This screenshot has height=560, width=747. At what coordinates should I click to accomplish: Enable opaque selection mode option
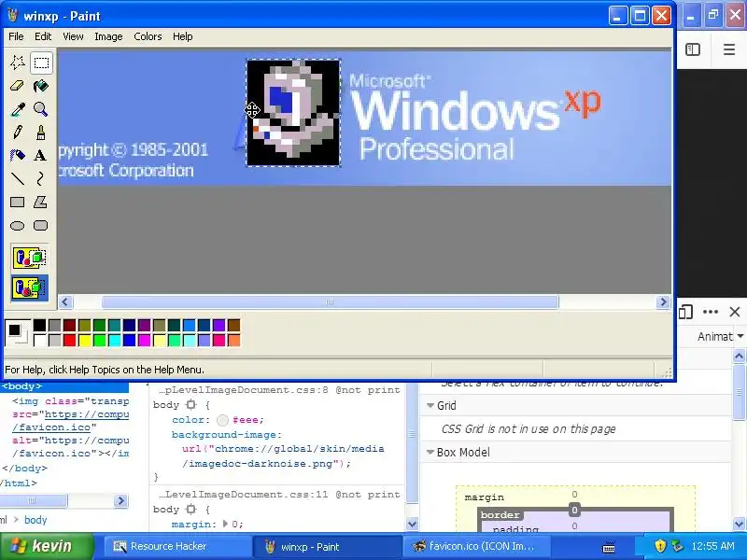coord(30,258)
